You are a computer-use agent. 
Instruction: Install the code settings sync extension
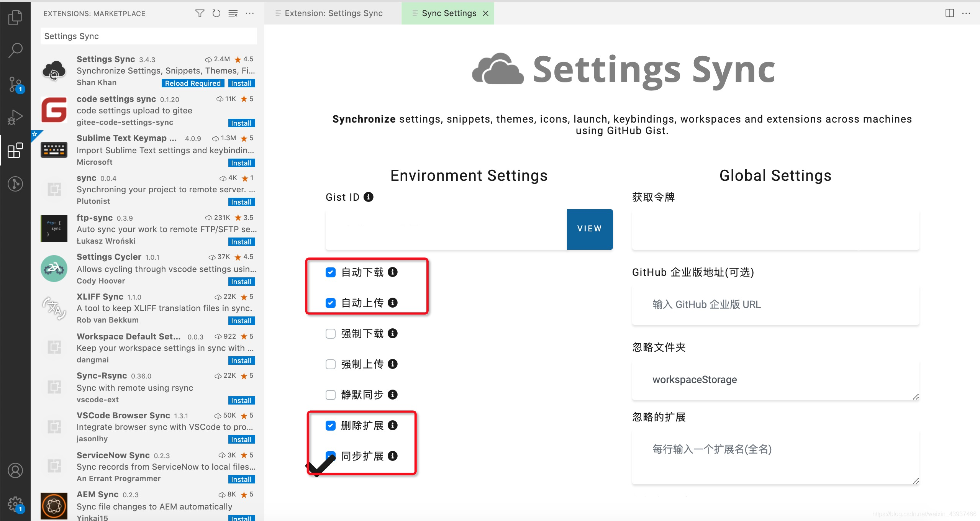coord(241,123)
